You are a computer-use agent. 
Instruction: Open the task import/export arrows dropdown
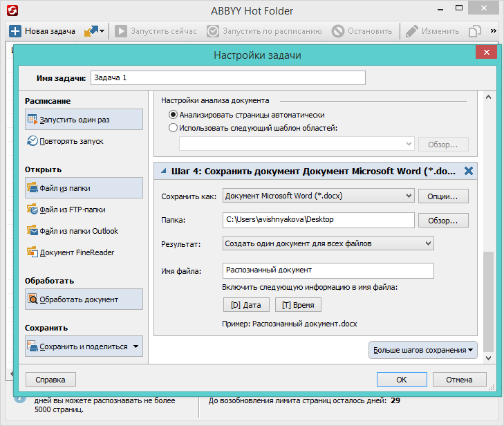point(94,31)
